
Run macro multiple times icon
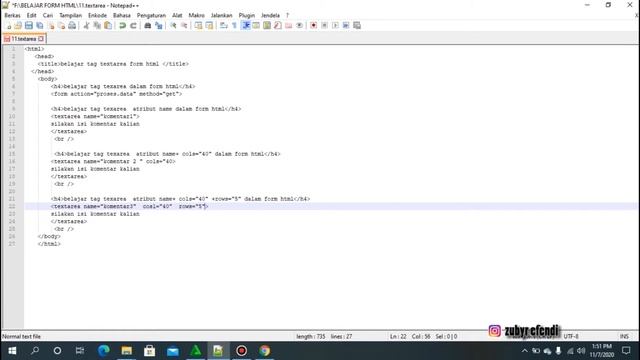(x=346, y=26)
